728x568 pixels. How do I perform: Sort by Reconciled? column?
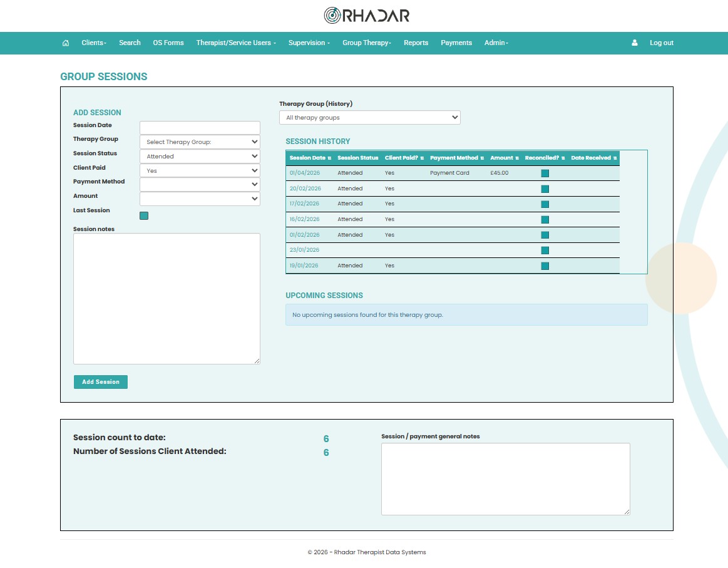[x=545, y=158]
